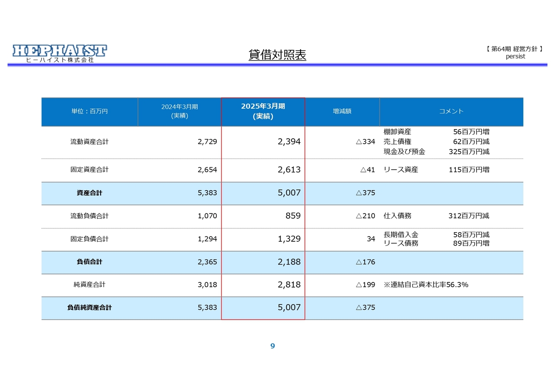Select the 2024年3月期 (実績) column header
This screenshot has width=555, height=392.
point(180,111)
